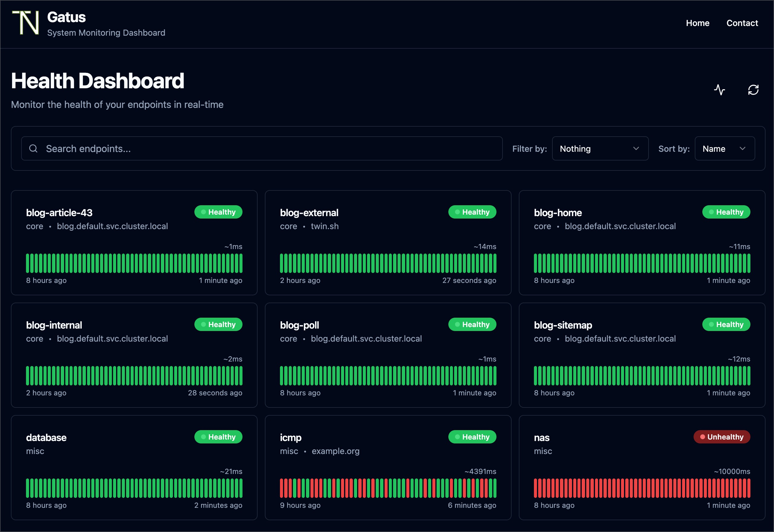Select Home in the top navigation

coord(698,23)
